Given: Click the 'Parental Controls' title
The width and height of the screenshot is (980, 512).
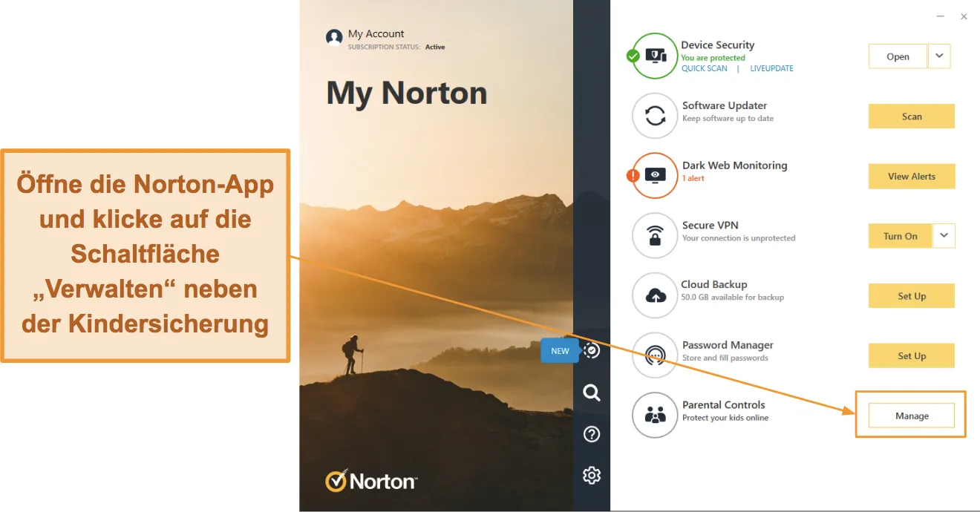Looking at the screenshot, I should [724, 405].
